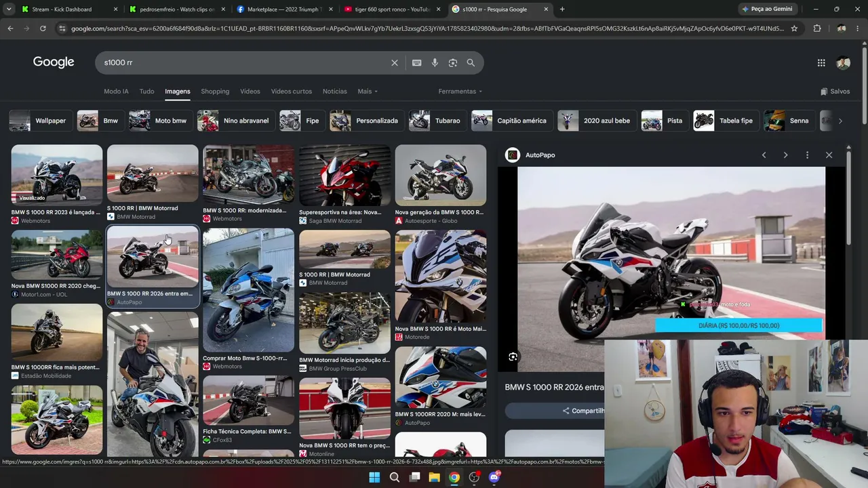Open the Windows Start menu

(x=374, y=477)
